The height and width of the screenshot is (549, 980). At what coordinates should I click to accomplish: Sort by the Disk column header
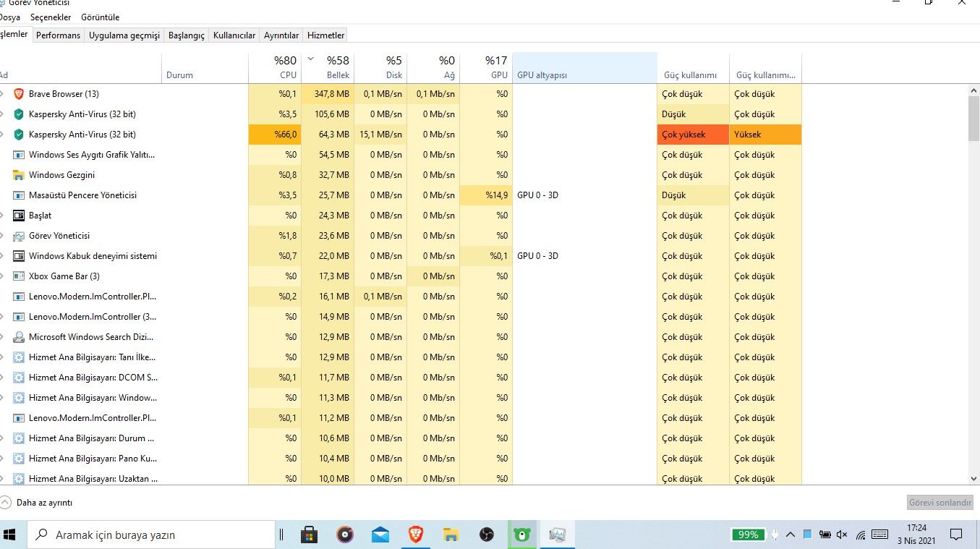click(x=380, y=68)
